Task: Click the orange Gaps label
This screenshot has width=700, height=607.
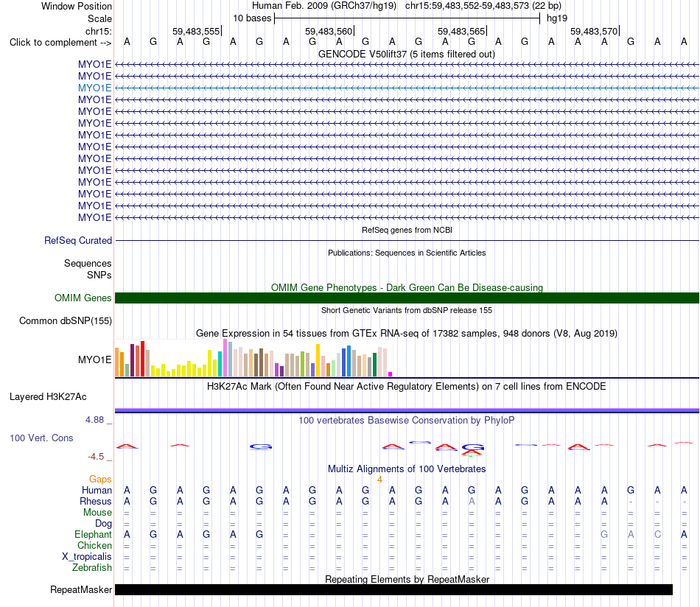Action: pos(100,479)
